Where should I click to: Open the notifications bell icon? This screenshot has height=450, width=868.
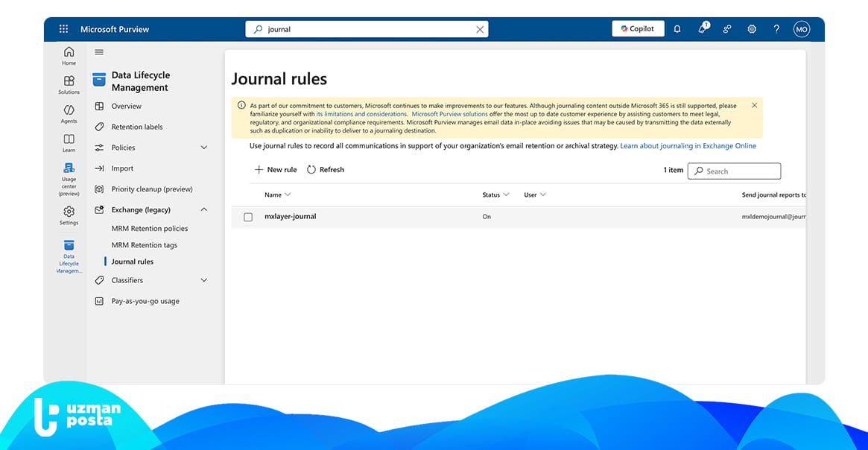click(x=677, y=29)
